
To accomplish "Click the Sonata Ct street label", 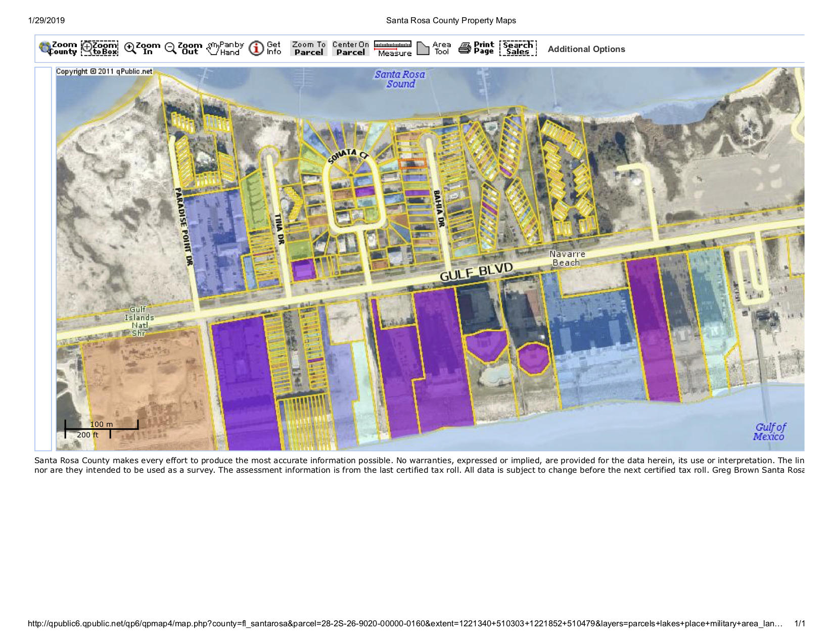I will coord(348,156).
